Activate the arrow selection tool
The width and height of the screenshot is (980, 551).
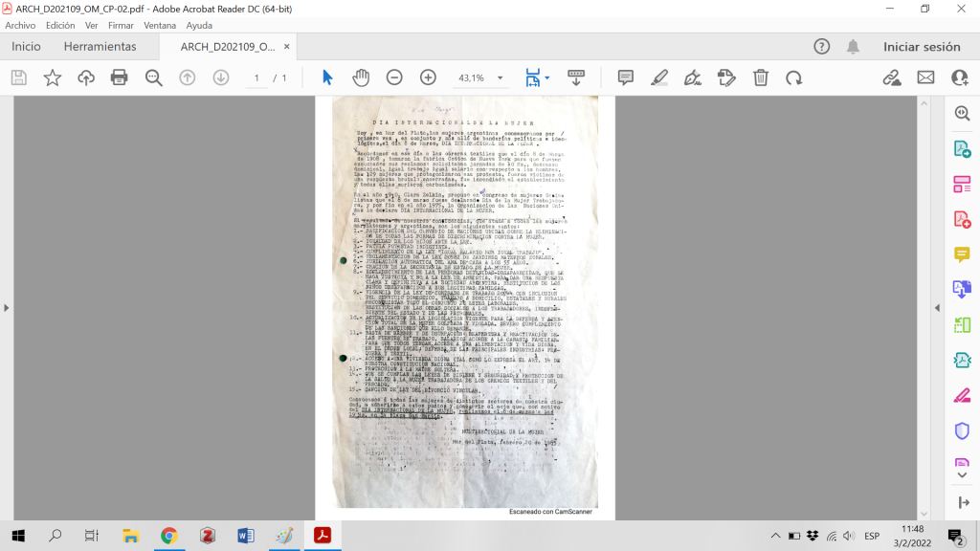tap(327, 77)
